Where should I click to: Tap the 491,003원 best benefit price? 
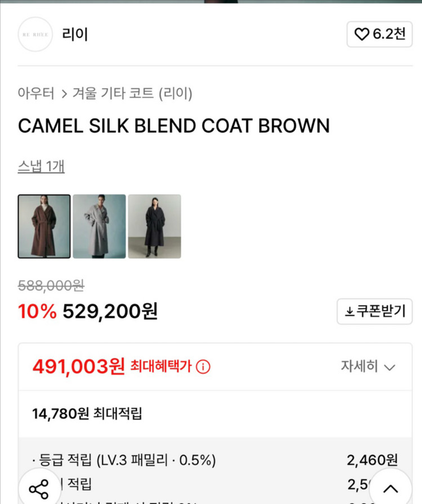[x=78, y=367]
